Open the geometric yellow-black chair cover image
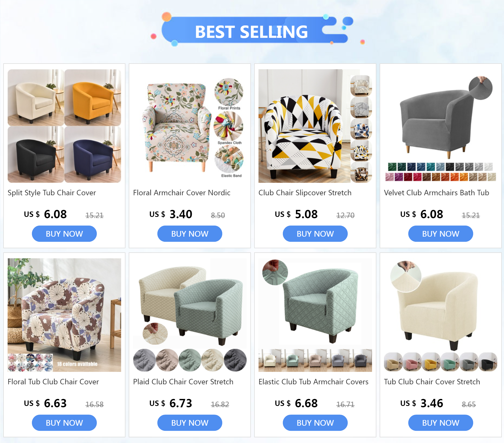This screenshot has height=443, width=504. tap(304, 126)
